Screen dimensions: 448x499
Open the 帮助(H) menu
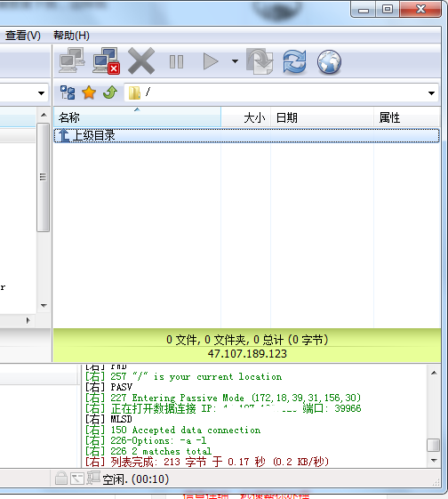tap(71, 36)
